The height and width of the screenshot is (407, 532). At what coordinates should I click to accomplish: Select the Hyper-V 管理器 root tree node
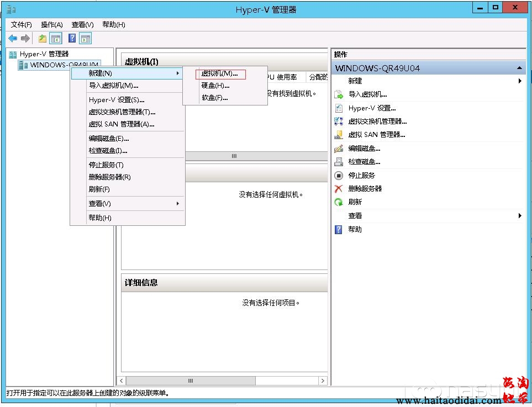pos(44,54)
